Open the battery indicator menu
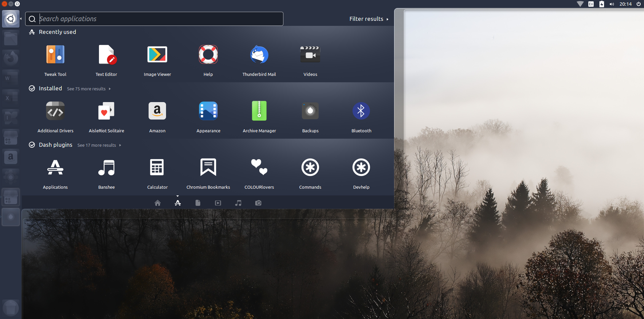 point(602,4)
